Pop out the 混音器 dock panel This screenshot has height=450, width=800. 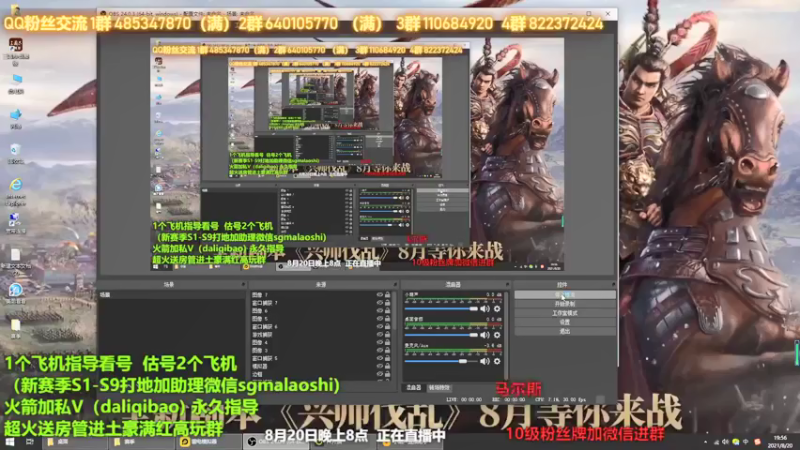click(507, 285)
